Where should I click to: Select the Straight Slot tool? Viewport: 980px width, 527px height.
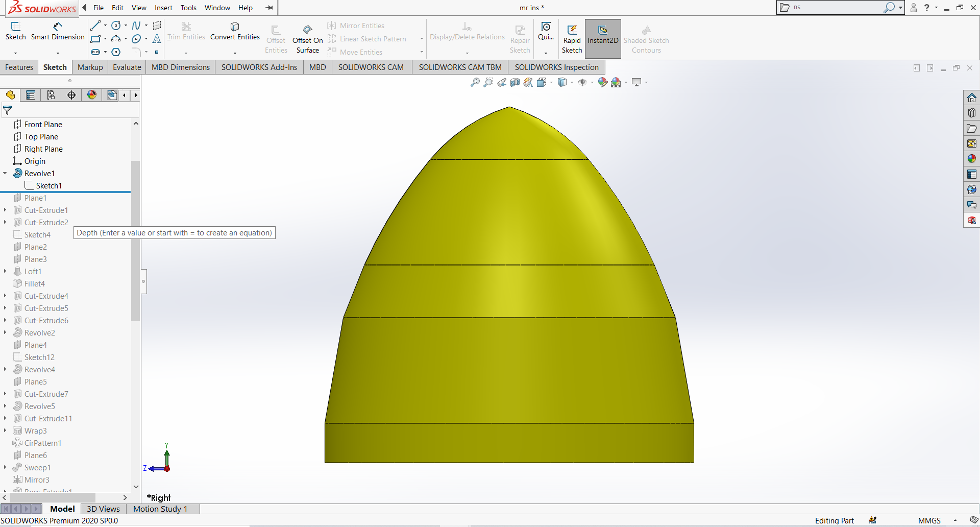(95, 52)
